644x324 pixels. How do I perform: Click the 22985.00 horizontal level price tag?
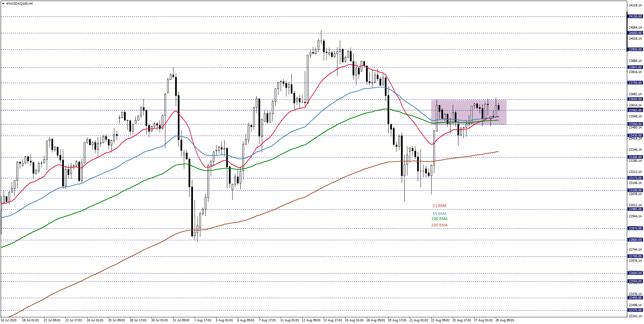point(635,209)
